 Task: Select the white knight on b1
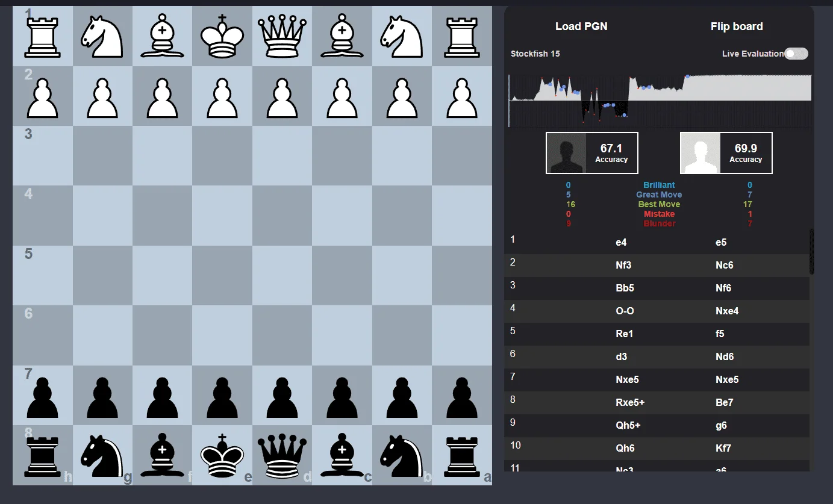tap(402, 36)
